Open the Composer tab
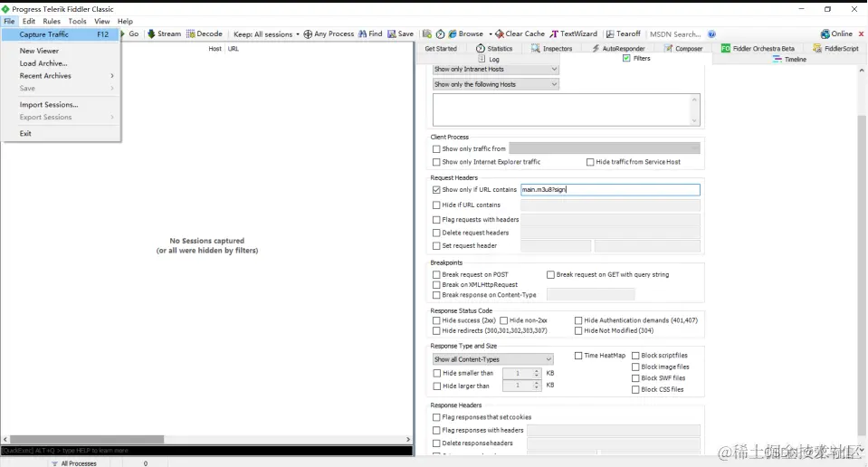 coord(683,49)
